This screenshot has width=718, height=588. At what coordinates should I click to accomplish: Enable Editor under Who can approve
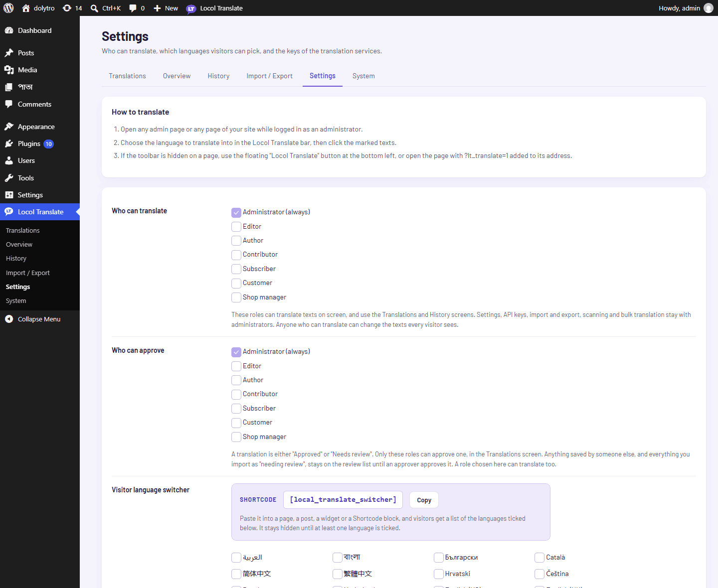[236, 366]
